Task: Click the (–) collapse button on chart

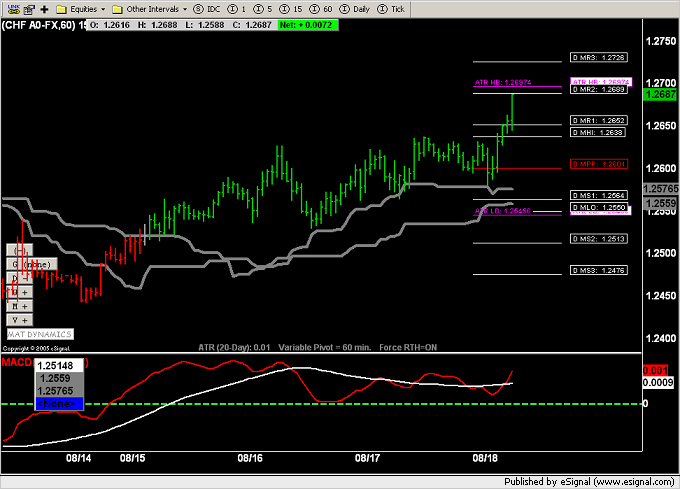Action: (20, 250)
